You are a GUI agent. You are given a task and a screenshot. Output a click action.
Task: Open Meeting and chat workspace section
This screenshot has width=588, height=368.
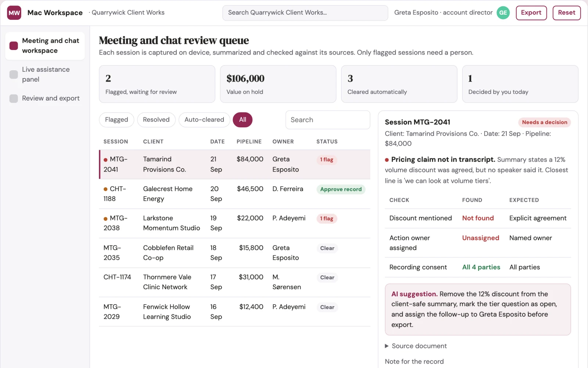(x=45, y=46)
